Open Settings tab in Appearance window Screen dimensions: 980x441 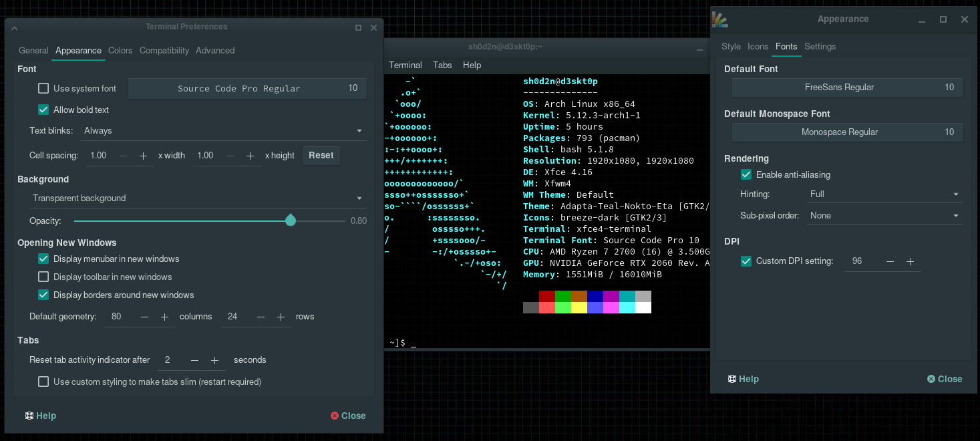[x=820, y=47]
